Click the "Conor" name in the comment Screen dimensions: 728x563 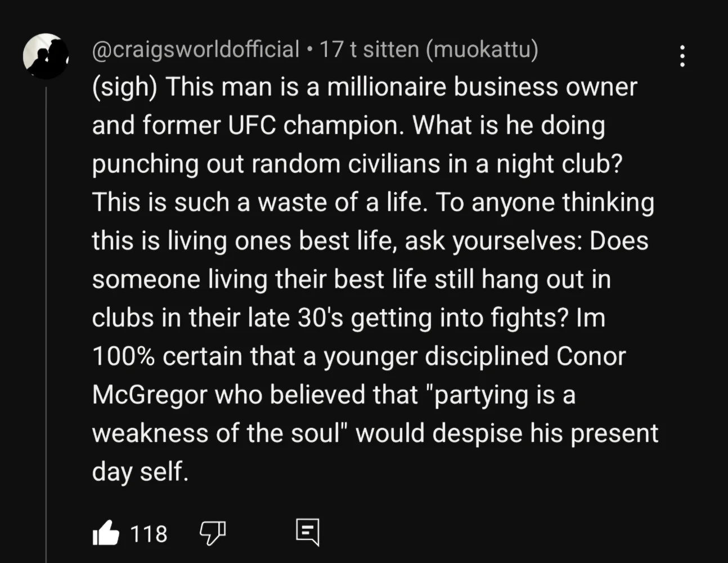pyautogui.click(x=591, y=356)
